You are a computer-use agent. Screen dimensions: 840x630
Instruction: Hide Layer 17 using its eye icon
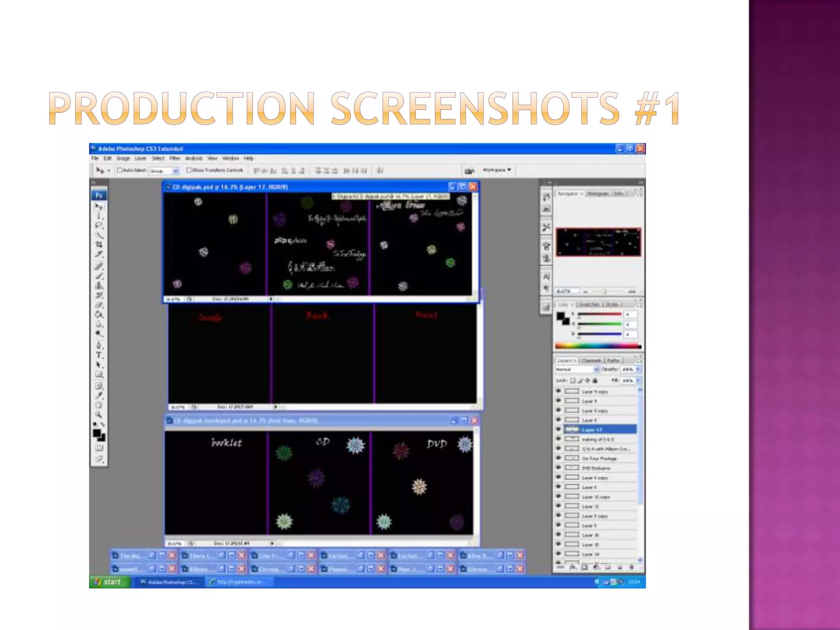pyautogui.click(x=558, y=429)
